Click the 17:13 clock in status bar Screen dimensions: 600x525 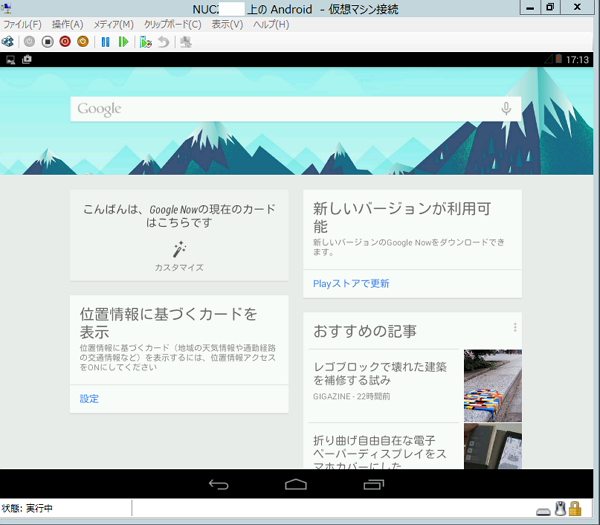(x=577, y=60)
